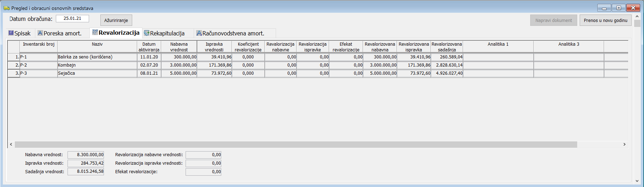Click the Analitika 3 column header
The width and height of the screenshot is (644, 187).
click(569, 47)
